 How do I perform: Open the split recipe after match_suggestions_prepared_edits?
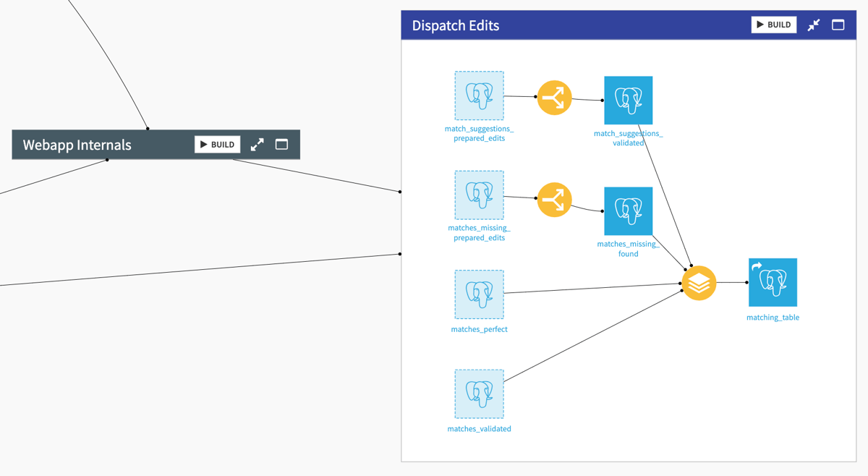point(554,96)
